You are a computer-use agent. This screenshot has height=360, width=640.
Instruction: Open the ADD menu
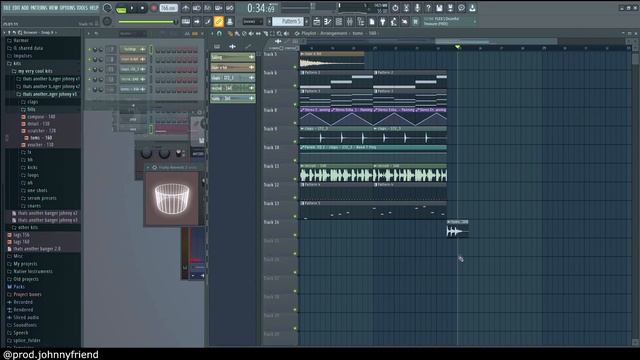pyautogui.click(x=25, y=8)
